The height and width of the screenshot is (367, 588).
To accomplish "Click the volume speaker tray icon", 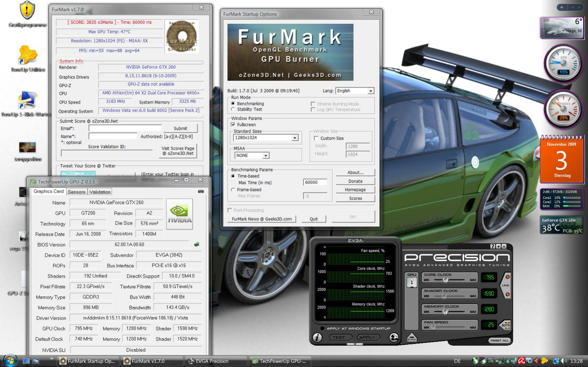I will click(564, 361).
